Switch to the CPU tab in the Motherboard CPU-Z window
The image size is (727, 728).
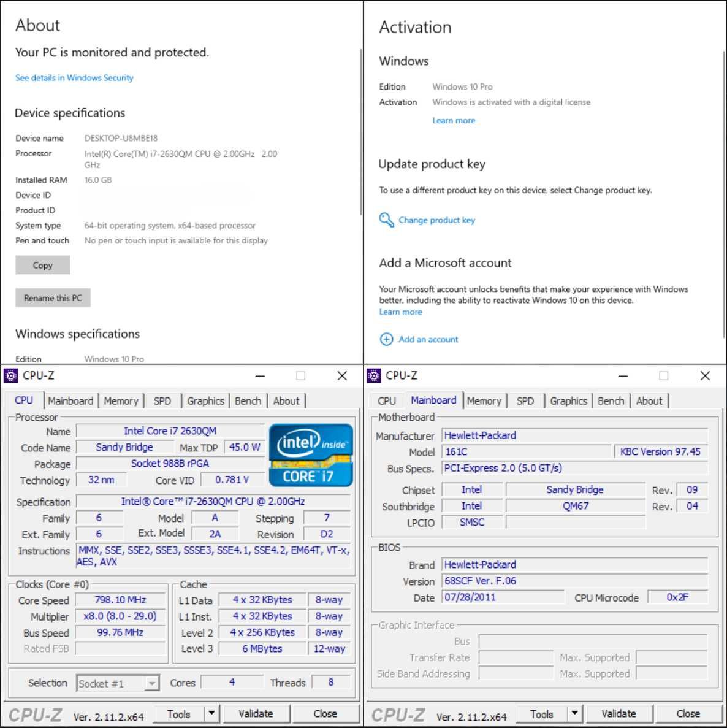point(387,400)
